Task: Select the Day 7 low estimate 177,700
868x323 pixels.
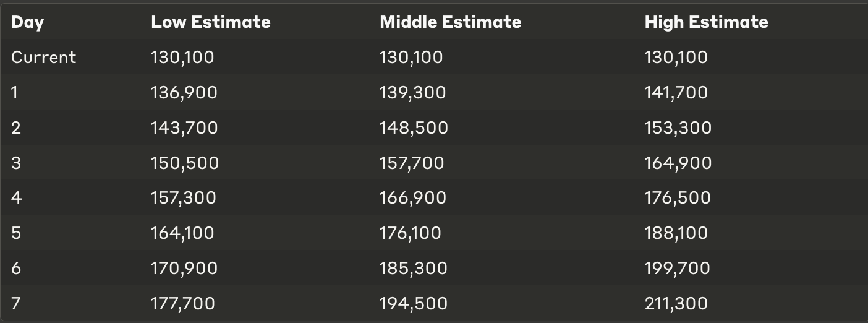Action: click(183, 304)
